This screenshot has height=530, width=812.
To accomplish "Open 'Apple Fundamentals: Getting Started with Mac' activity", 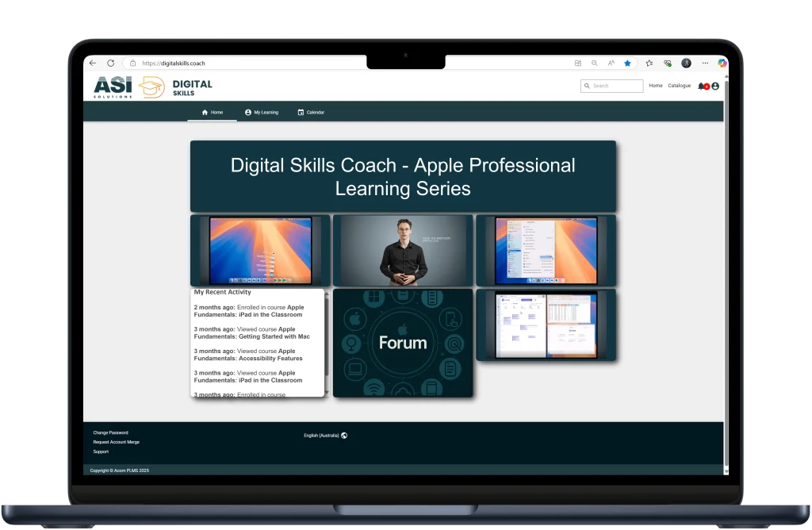I will 251,333.
